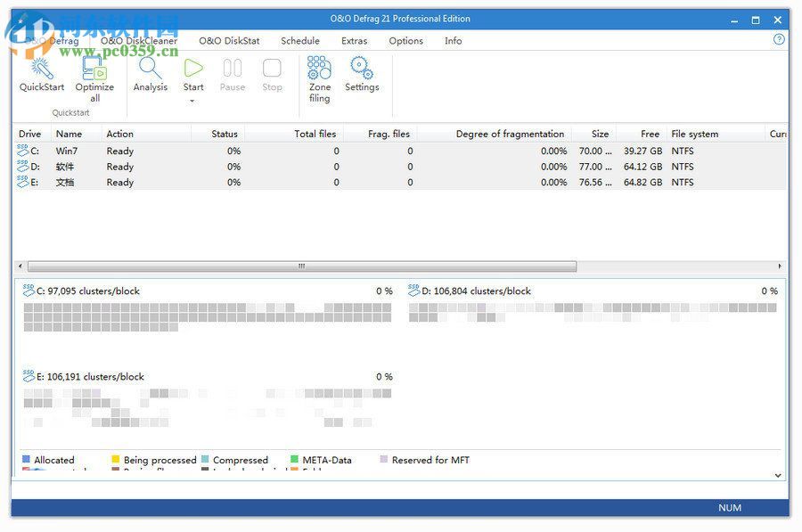Click the Optimize all icon

(x=94, y=69)
